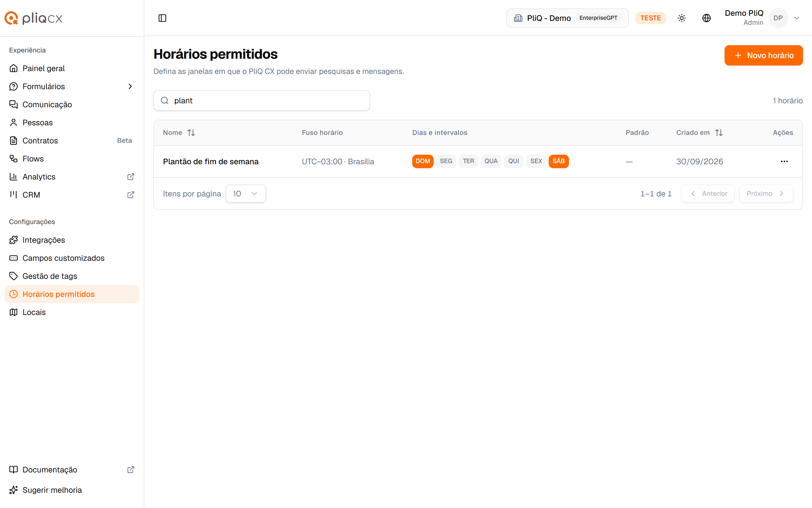Open Pessoas in the sidebar
The height and width of the screenshot is (508, 812).
pos(72,123)
